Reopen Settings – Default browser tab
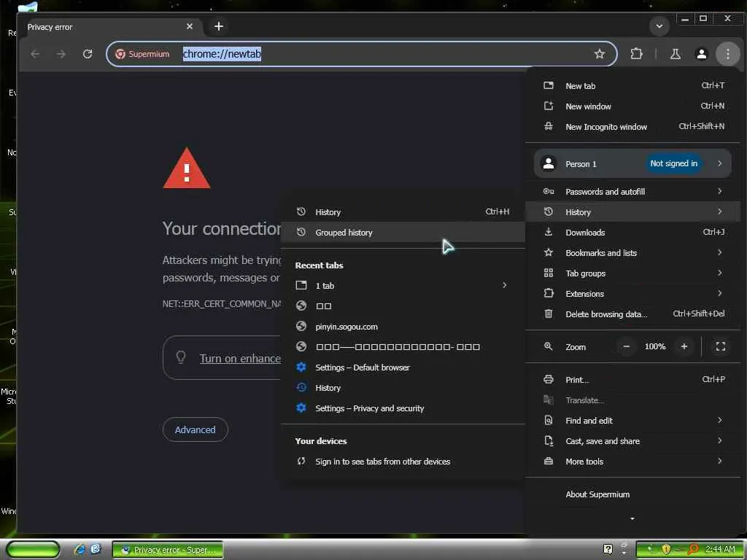This screenshot has width=747, height=560. coord(403,367)
